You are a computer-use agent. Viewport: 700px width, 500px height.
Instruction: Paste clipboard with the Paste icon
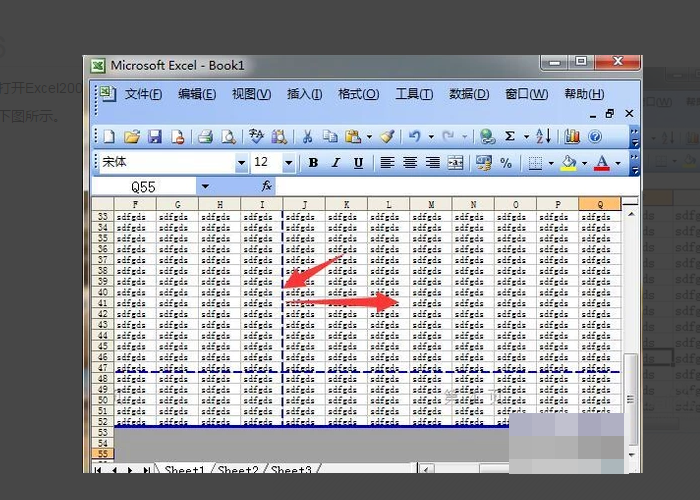(x=353, y=137)
